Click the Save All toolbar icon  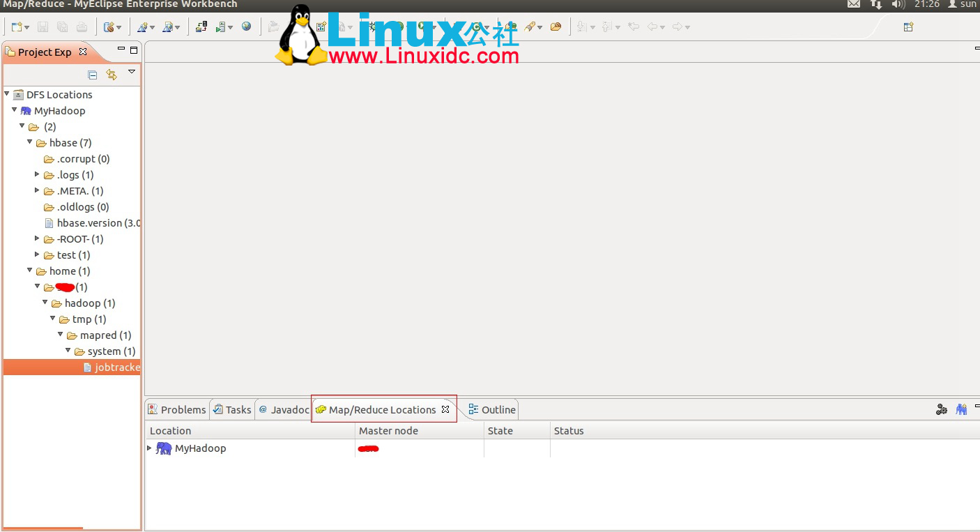point(62,26)
